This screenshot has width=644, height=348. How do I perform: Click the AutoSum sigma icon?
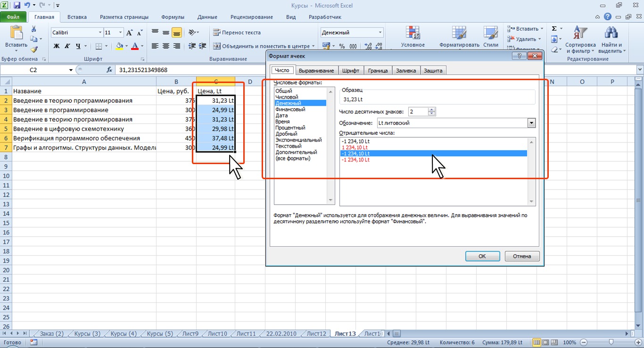click(x=554, y=29)
